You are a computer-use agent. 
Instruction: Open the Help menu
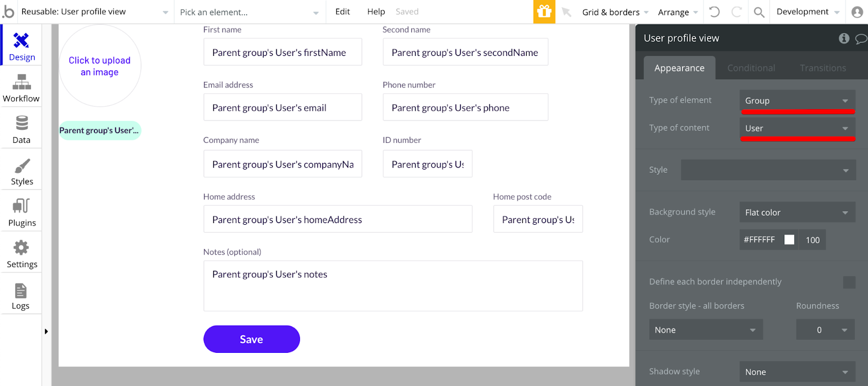click(376, 11)
